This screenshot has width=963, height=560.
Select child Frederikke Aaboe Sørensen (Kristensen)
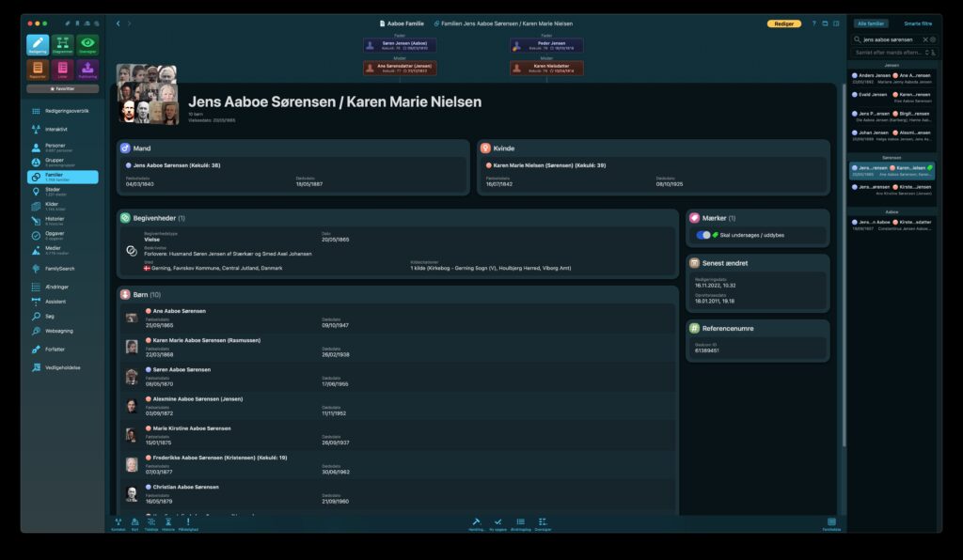click(216, 458)
